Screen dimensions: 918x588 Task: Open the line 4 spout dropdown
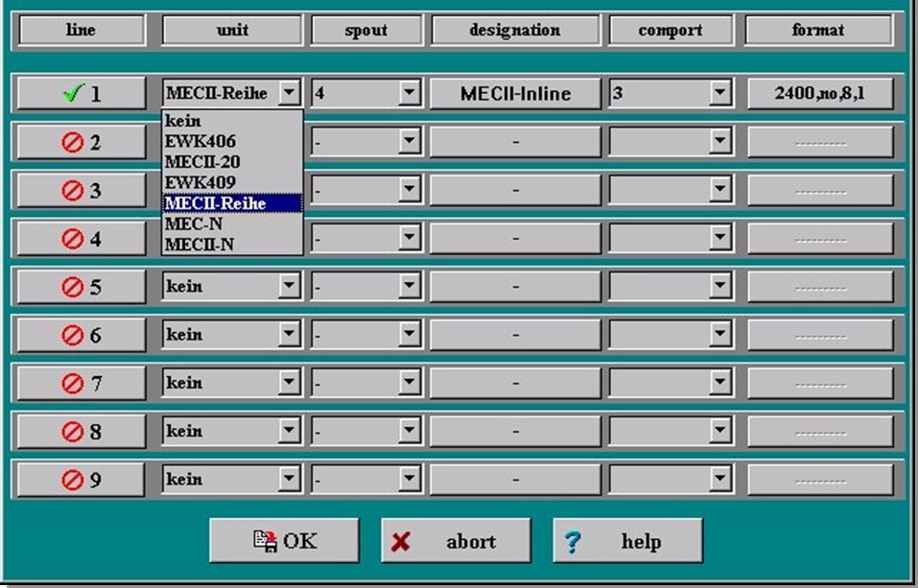coord(410,238)
